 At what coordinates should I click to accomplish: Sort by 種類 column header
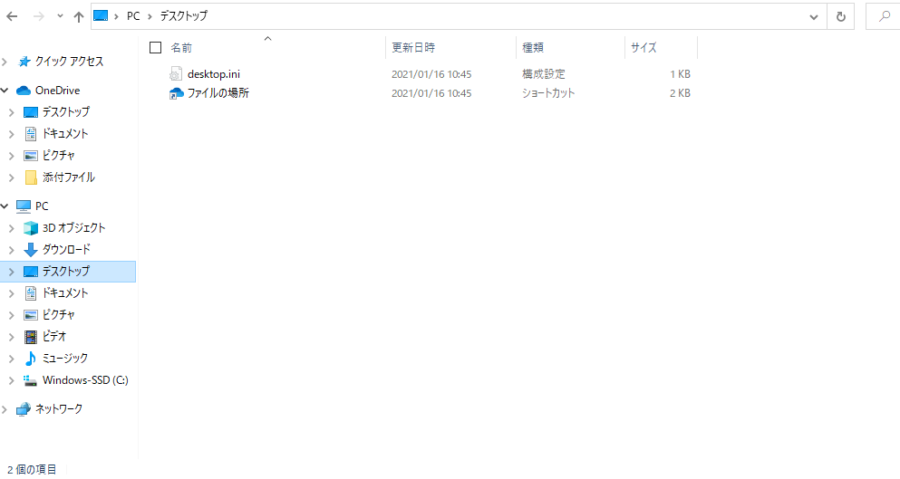[533, 48]
